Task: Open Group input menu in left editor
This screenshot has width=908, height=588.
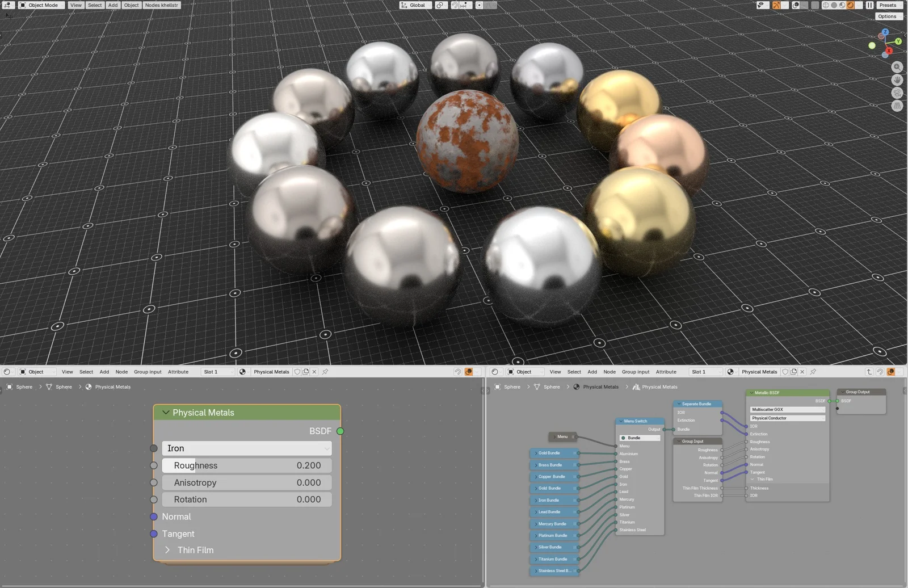Action: pyautogui.click(x=148, y=372)
